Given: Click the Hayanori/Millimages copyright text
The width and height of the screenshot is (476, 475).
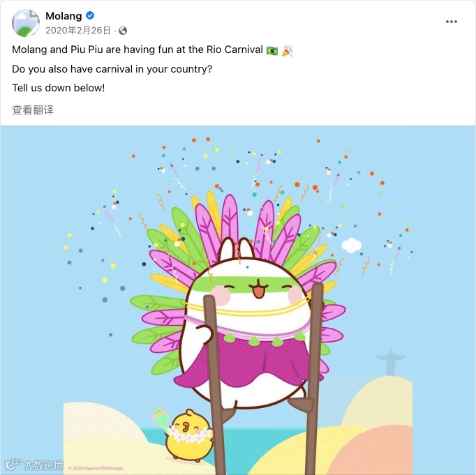Looking at the screenshot, I should pos(96,468).
